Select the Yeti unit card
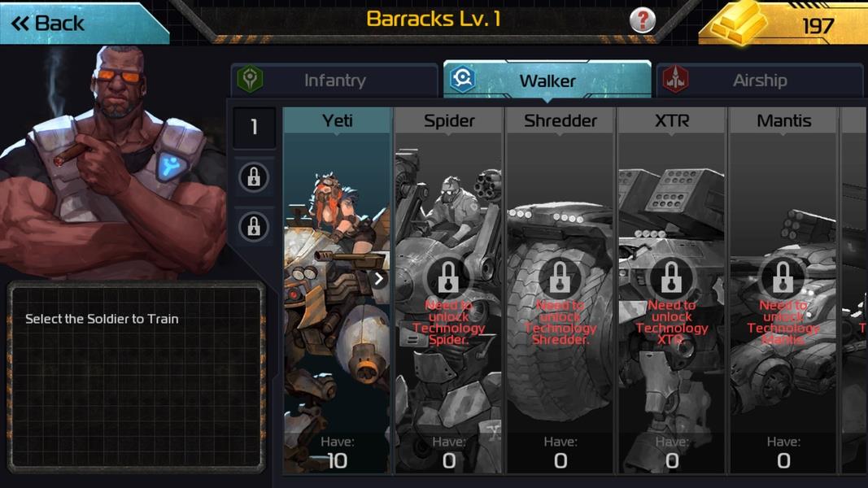The height and width of the screenshot is (488, 868). pos(337,290)
